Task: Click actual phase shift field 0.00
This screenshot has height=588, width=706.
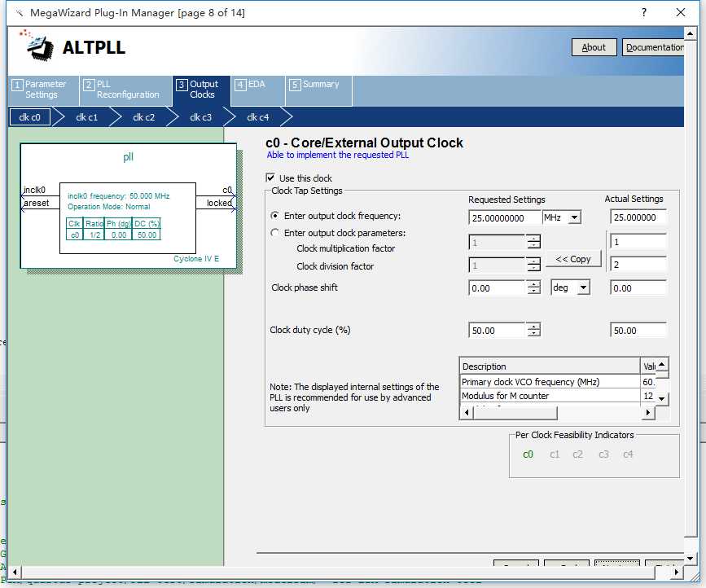Action: [x=638, y=288]
